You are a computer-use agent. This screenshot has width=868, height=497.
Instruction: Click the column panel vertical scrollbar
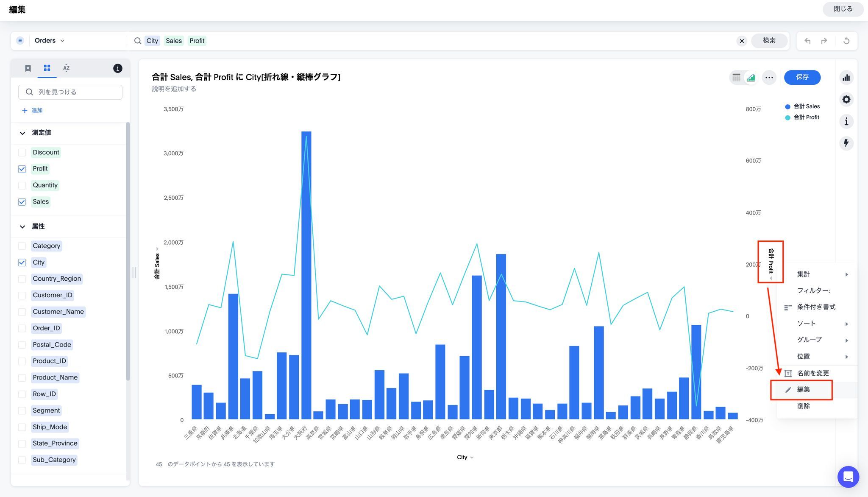(x=128, y=251)
